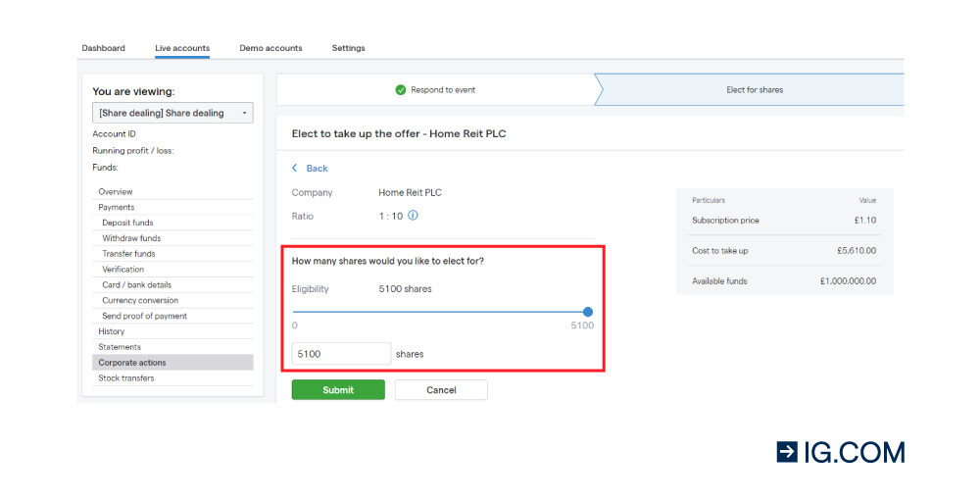
Task: Submit the share election
Action: pyautogui.click(x=338, y=390)
